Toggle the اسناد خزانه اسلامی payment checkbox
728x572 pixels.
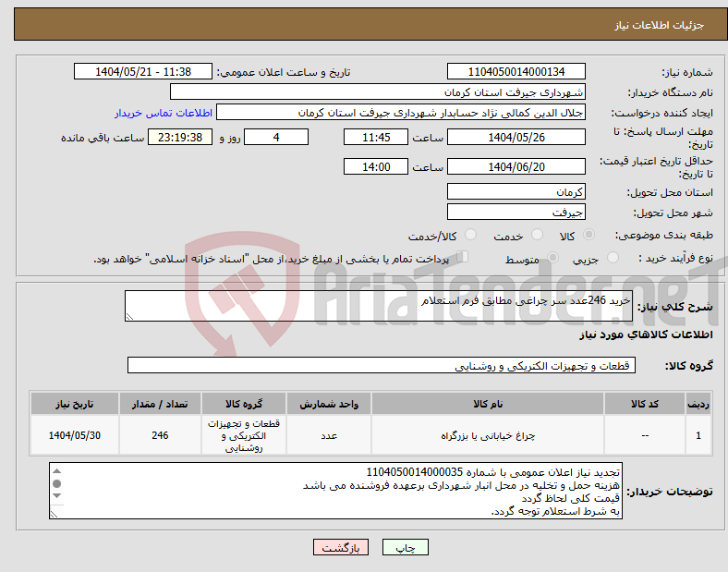tap(463, 257)
